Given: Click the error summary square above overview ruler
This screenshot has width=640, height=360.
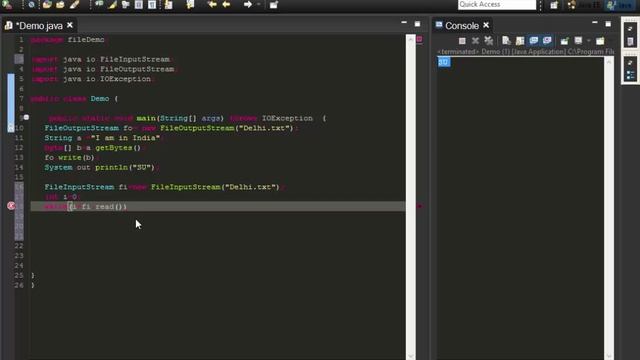Looking at the screenshot, I should tap(420, 39).
